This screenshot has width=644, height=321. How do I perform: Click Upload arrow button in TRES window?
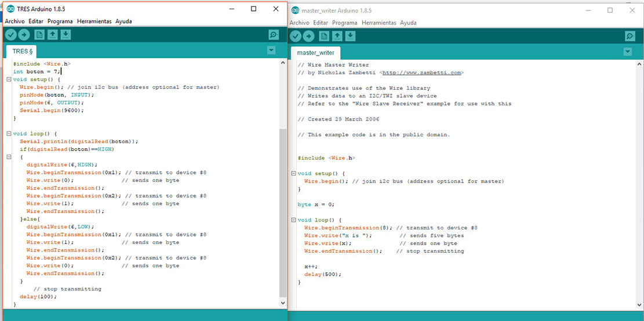[x=24, y=35]
